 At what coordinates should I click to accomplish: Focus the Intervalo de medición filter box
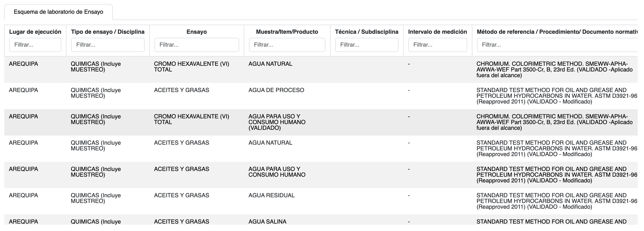[437, 45]
